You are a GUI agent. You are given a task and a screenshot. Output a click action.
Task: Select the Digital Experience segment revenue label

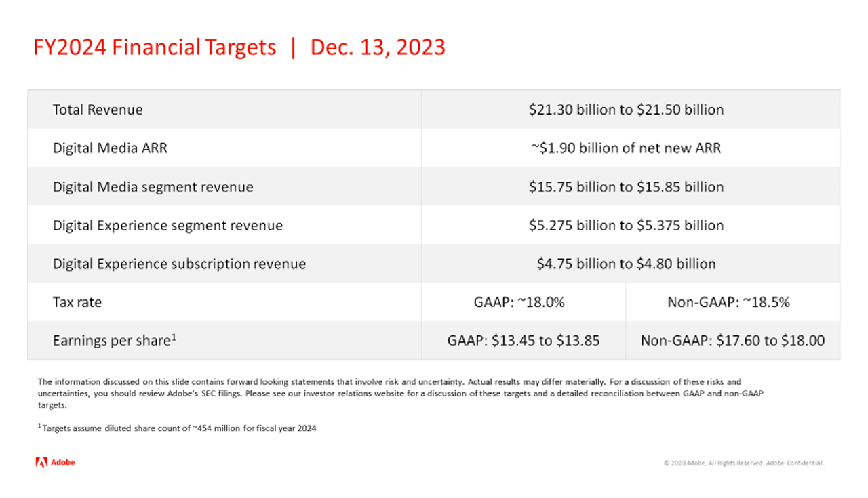[x=167, y=226]
